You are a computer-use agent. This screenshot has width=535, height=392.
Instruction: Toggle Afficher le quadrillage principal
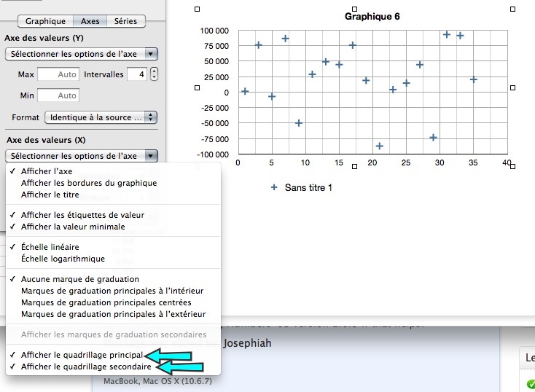pyautogui.click(x=113, y=355)
